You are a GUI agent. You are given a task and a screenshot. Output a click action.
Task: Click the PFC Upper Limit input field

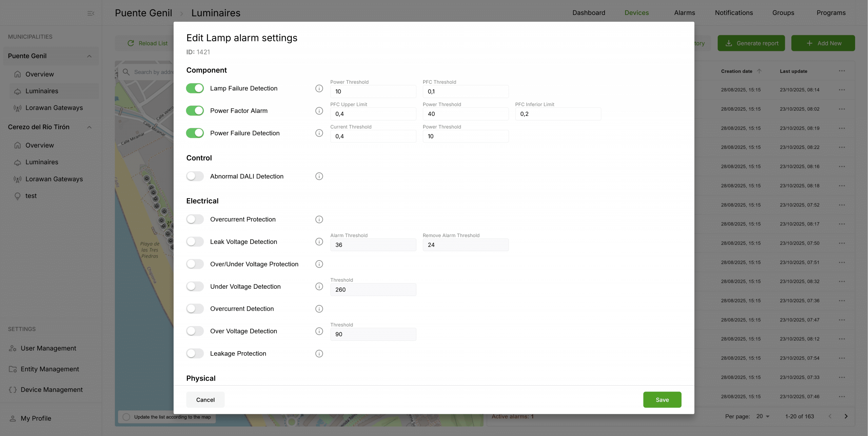click(x=373, y=114)
